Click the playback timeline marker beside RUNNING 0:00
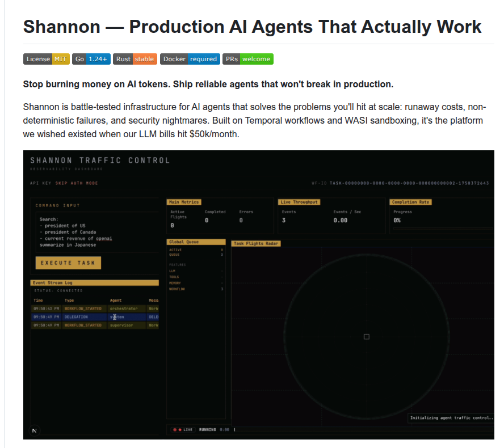This screenshot has height=448, width=504. click(234, 430)
